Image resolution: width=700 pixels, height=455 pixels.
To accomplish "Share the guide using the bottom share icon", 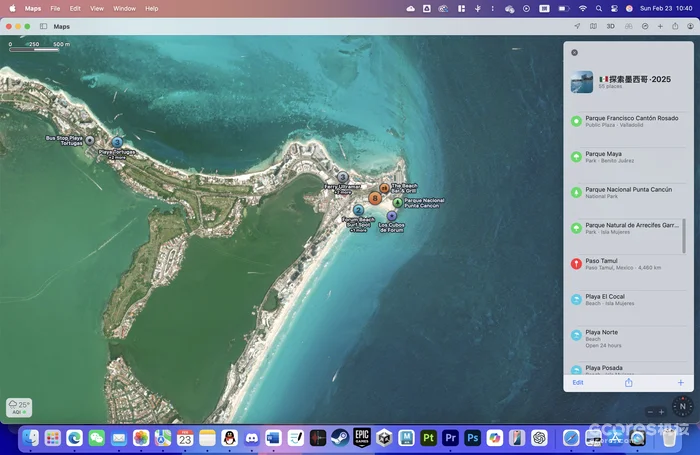I will click(629, 382).
